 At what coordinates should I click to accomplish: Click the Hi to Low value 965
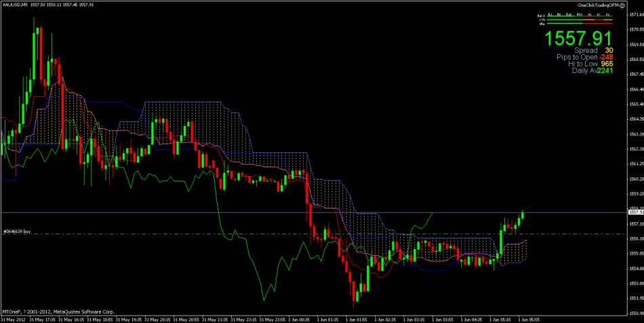[607, 64]
